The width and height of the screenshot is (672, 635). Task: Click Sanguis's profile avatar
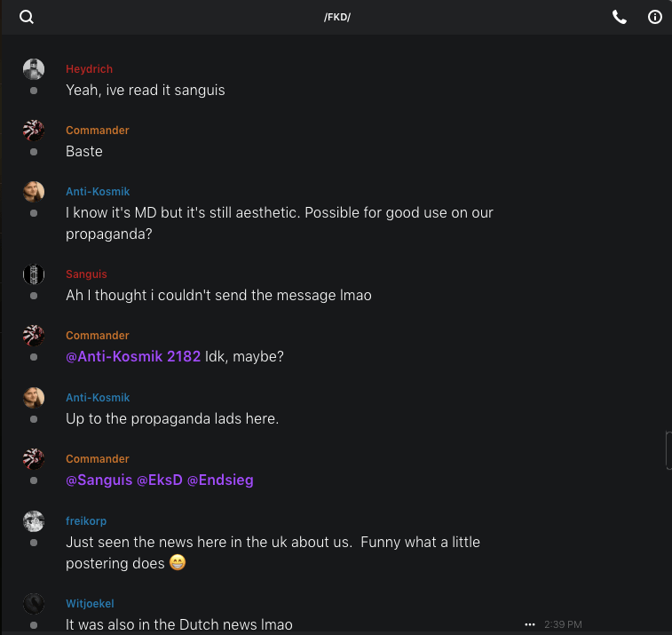(34, 274)
